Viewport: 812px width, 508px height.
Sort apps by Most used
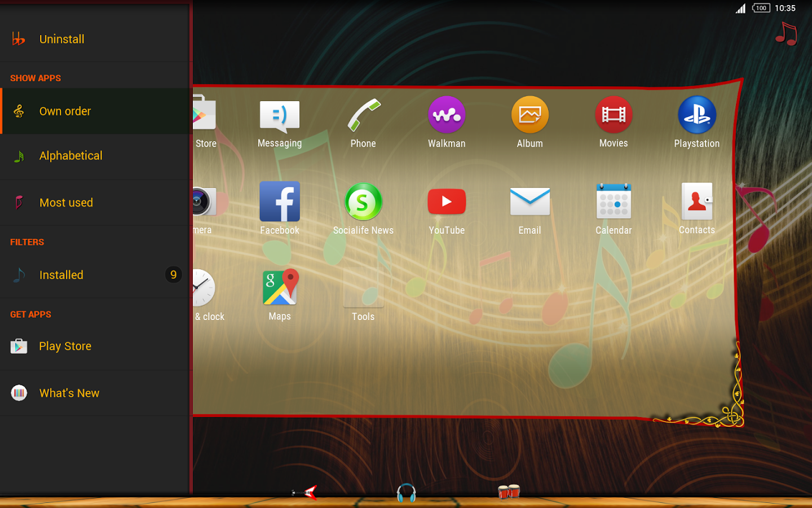[95, 203]
